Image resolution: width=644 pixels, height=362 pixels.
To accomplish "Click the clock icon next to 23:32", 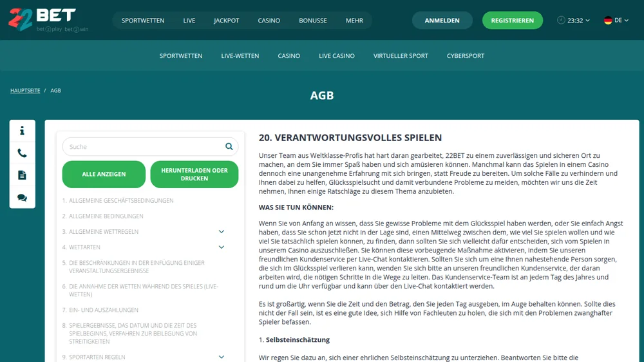I will coord(561,20).
